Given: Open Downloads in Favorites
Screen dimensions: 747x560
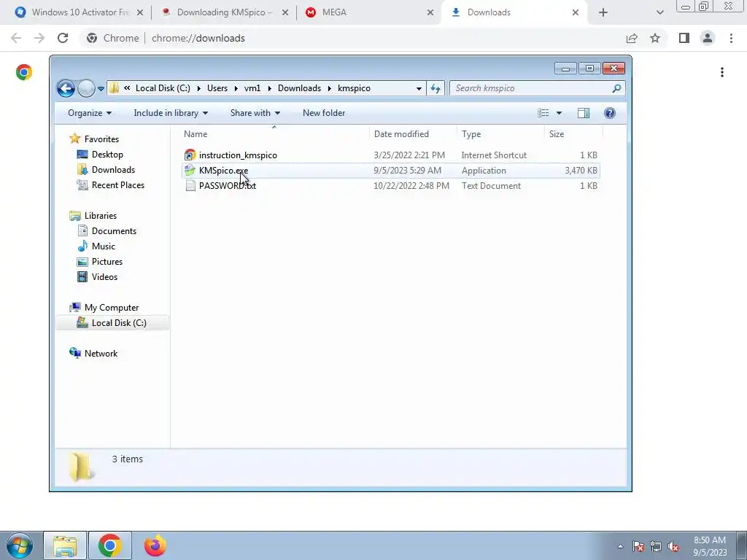Looking at the screenshot, I should coord(113,169).
